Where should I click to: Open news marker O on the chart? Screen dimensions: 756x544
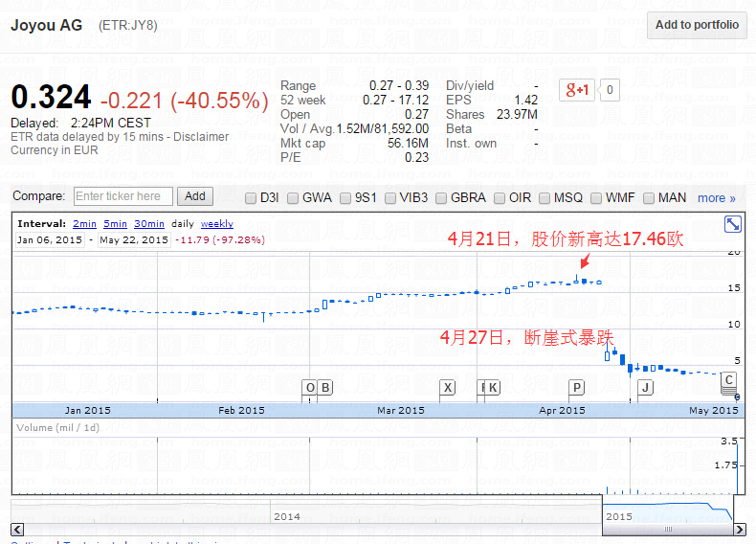point(310,388)
